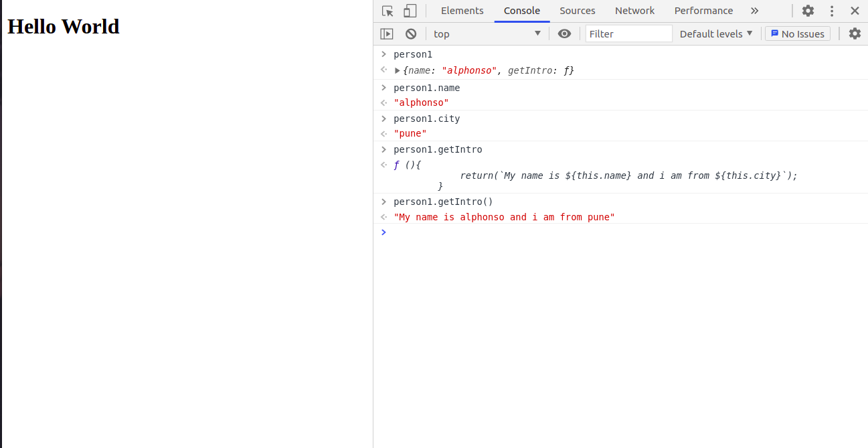Switch to the Elements tab

coord(462,11)
